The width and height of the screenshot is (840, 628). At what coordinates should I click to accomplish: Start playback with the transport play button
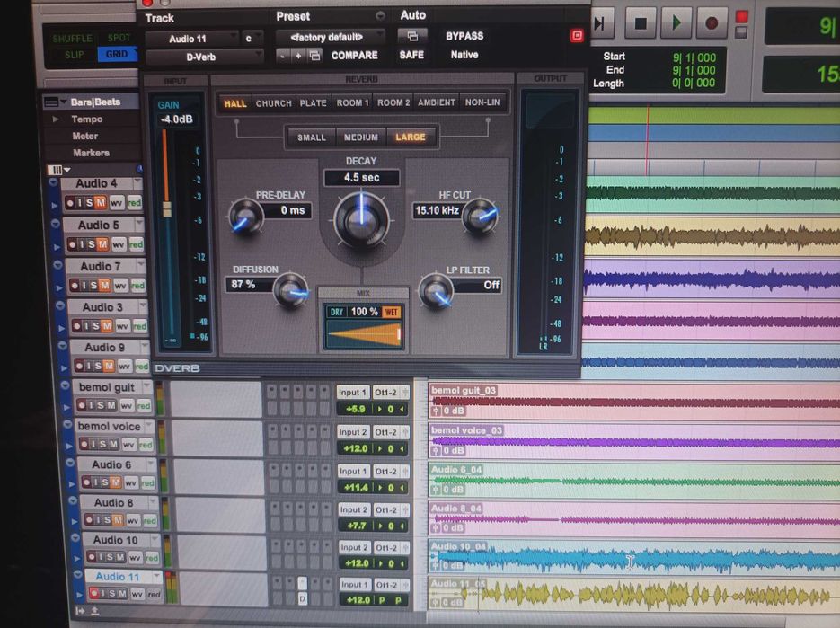point(676,23)
